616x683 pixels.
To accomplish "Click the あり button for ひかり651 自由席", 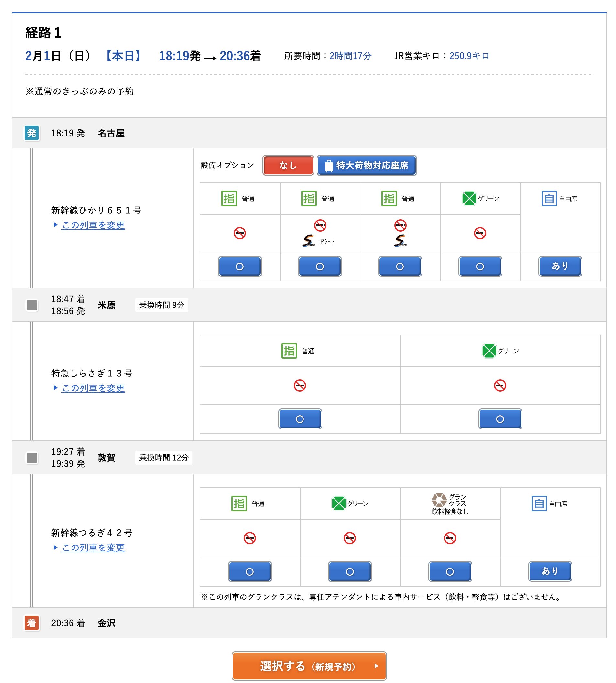I will click(560, 266).
